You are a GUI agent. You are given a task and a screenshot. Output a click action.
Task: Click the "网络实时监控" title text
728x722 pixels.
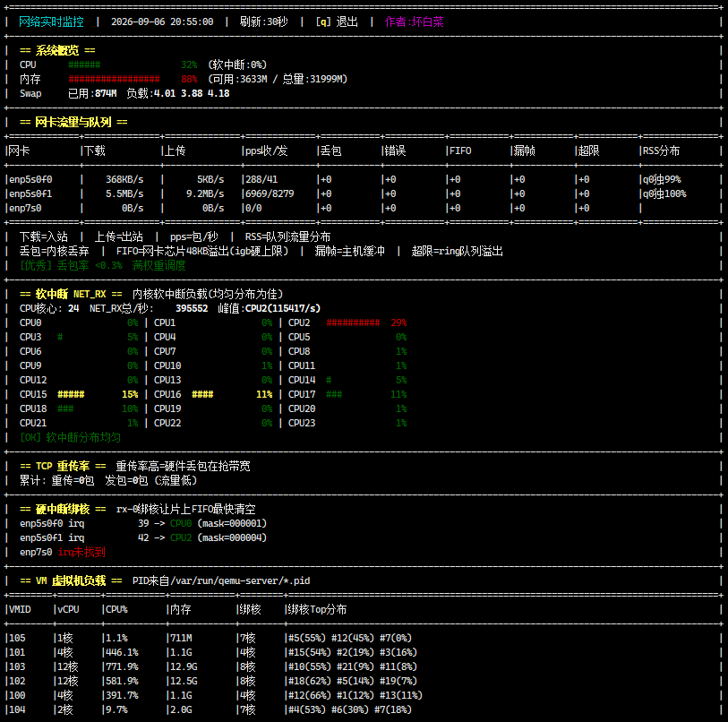click(52, 21)
